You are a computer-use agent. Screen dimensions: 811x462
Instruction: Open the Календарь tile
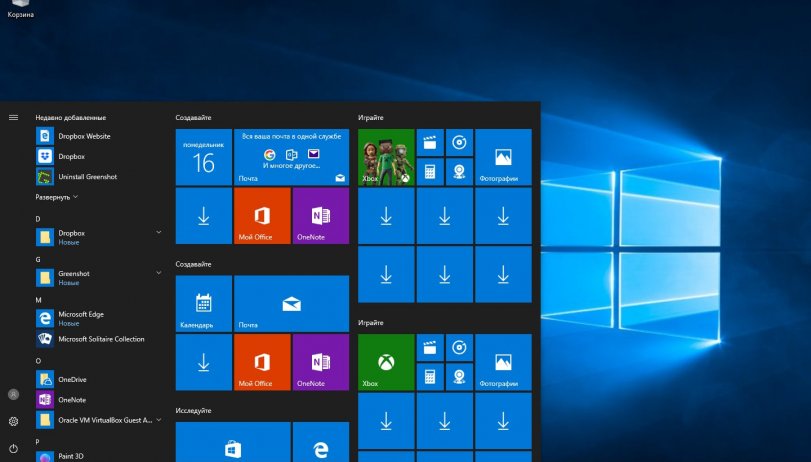pyautogui.click(x=204, y=304)
